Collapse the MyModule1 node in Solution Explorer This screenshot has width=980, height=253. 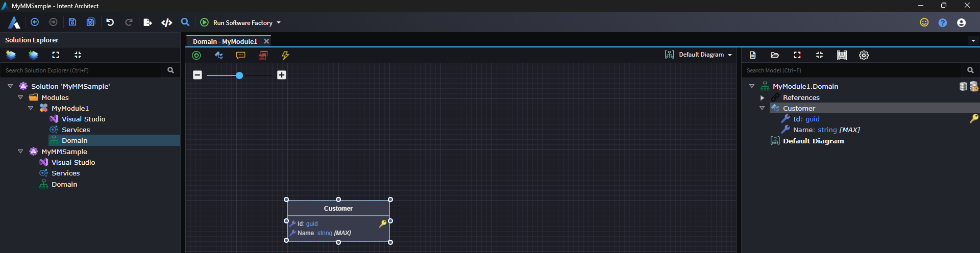[31, 108]
